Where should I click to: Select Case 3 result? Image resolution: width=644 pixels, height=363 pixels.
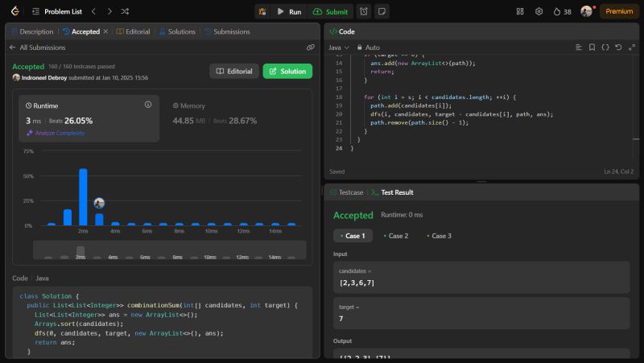[x=439, y=236]
